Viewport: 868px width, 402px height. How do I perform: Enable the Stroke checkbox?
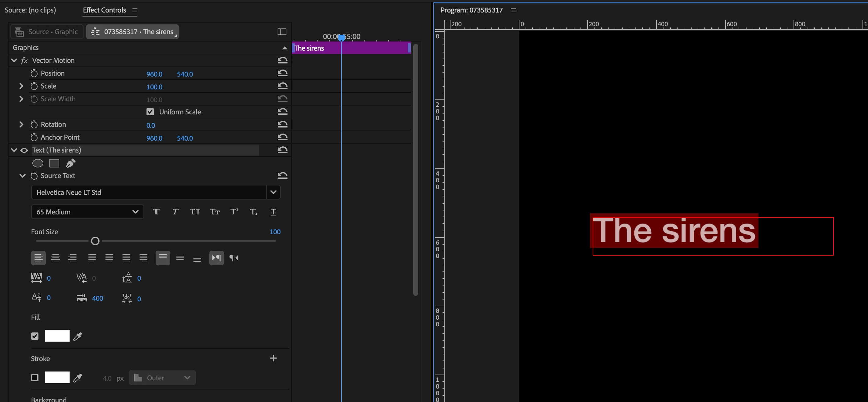click(x=35, y=377)
